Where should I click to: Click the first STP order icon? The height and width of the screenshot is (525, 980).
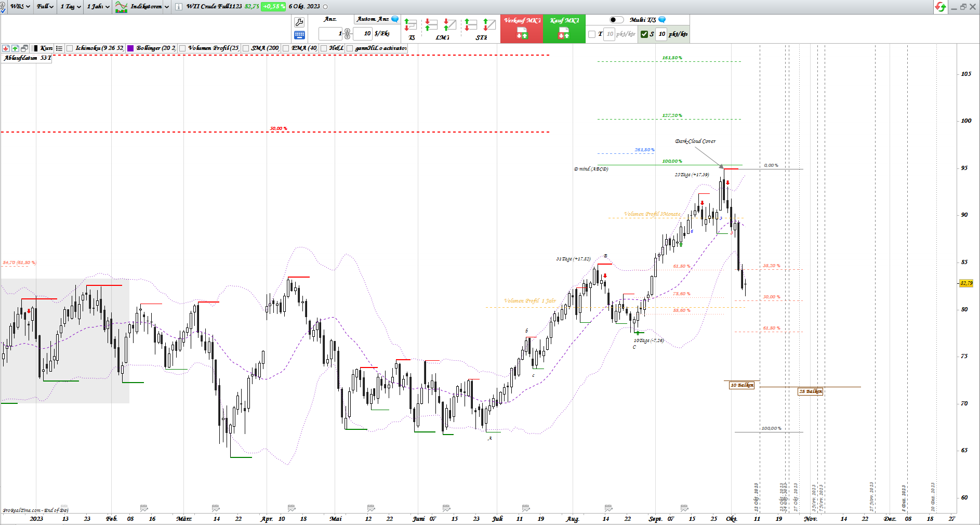[470, 24]
